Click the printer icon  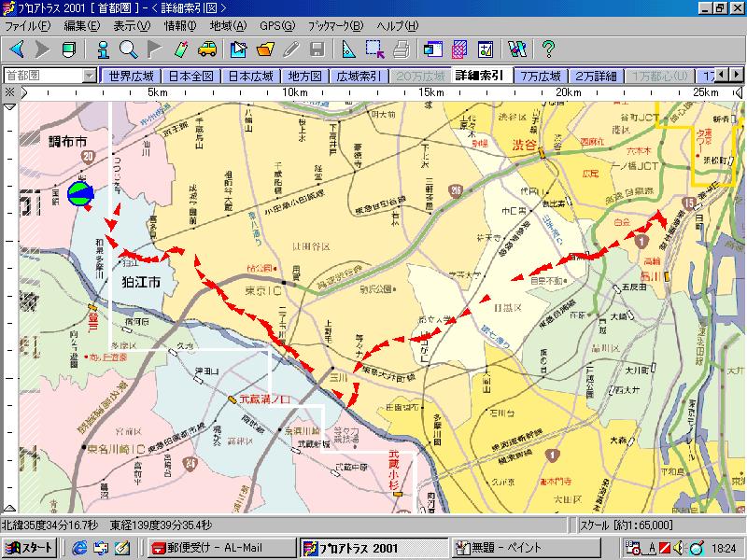pos(401,49)
